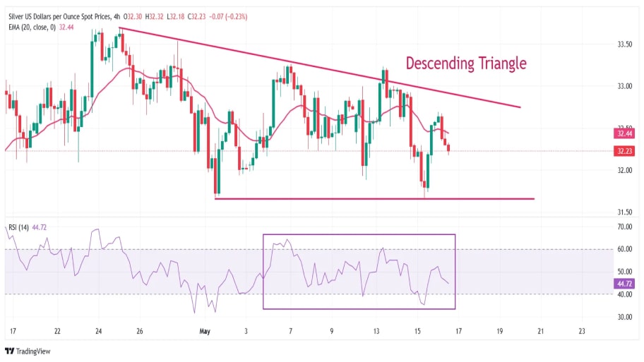Click the May label on time axis

coord(205,331)
